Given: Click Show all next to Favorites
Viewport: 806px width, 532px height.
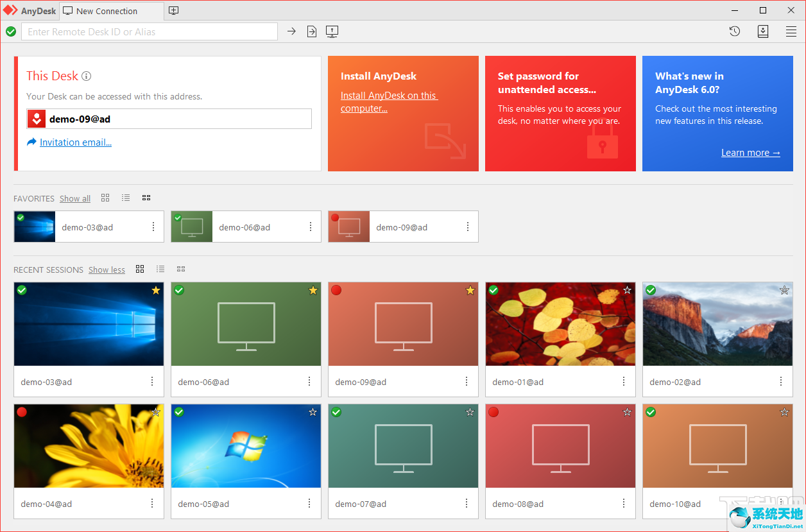Looking at the screenshot, I should tap(75, 198).
